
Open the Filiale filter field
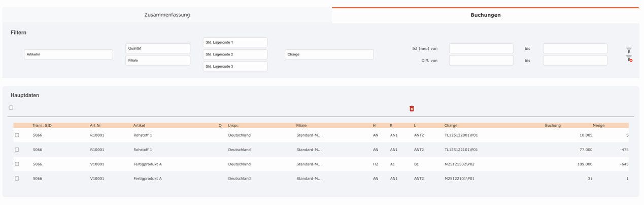coord(158,61)
